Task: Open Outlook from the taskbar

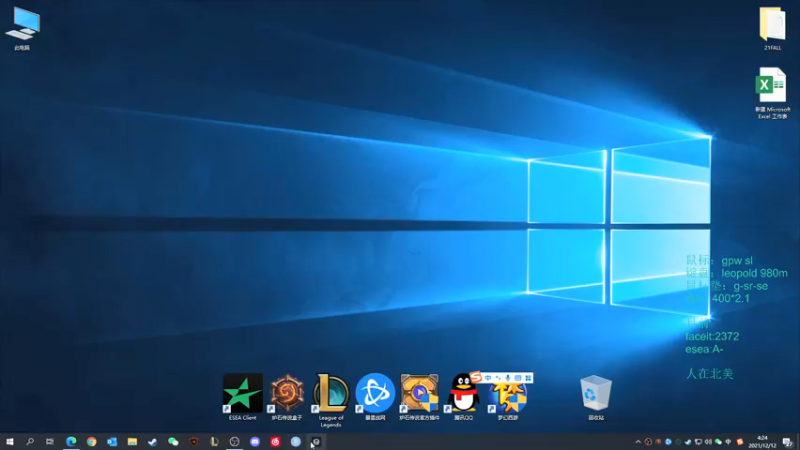Action: (112, 442)
